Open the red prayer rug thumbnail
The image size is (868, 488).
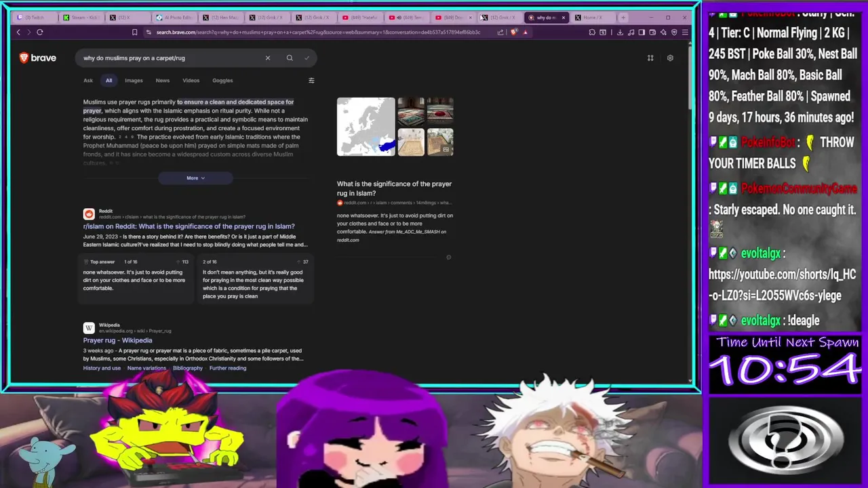click(440, 112)
